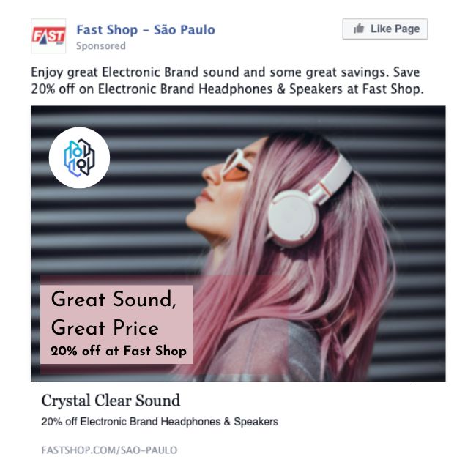The image size is (476, 476).
Task: Click the Like Page button
Action: click(x=385, y=29)
